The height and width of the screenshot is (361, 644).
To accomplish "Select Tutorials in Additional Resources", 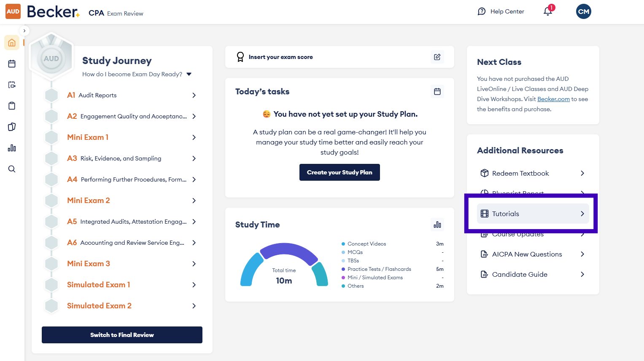I will [x=533, y=214].
